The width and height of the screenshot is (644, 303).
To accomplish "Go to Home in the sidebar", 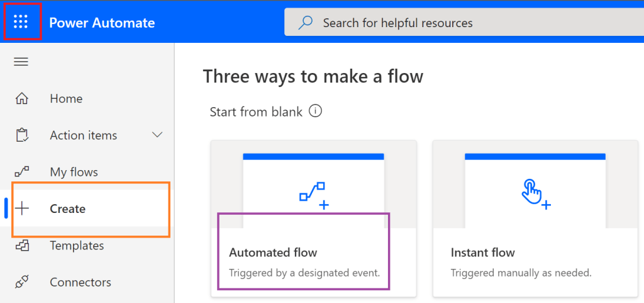I will [66, 99].
